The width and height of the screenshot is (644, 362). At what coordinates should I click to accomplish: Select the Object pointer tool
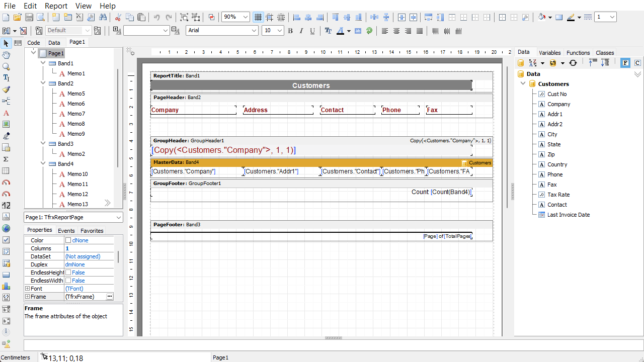point(6,43)
